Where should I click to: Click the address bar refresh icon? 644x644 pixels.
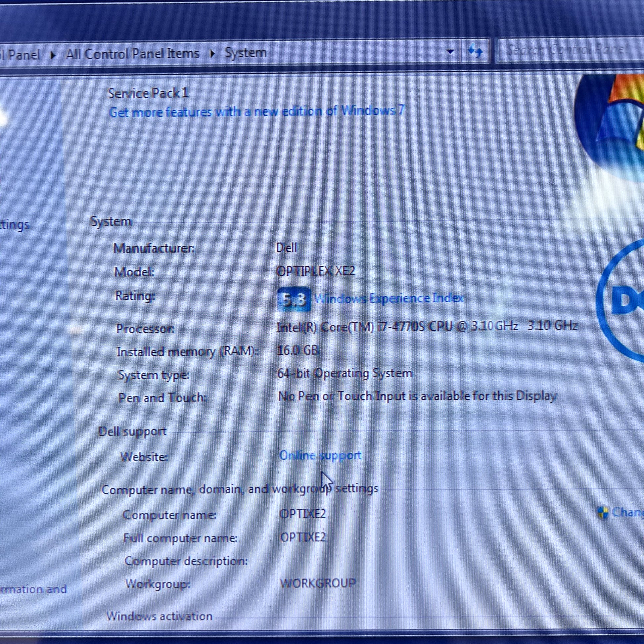click(475, 52)
